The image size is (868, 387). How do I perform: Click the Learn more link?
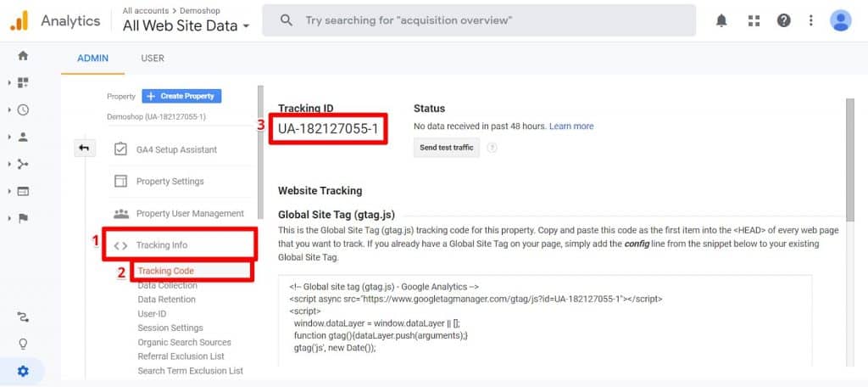[571, 126]
